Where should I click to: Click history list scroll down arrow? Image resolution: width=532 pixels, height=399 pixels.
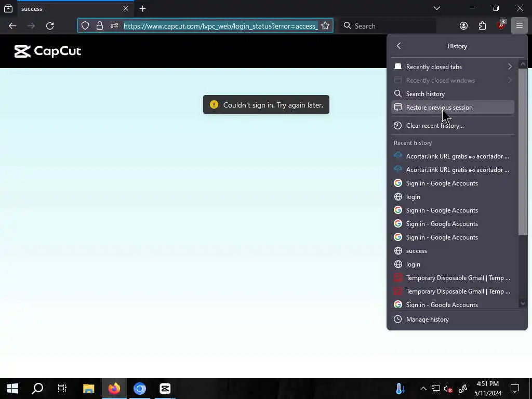[x=523, y=303]
